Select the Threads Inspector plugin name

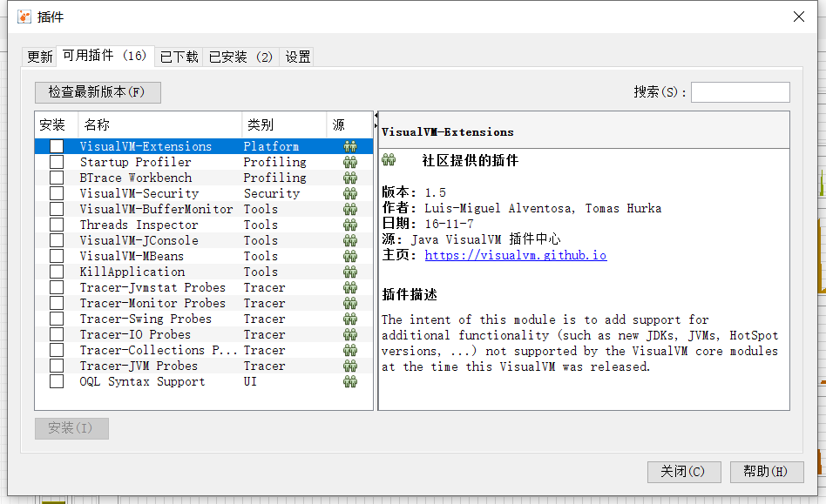139,225
